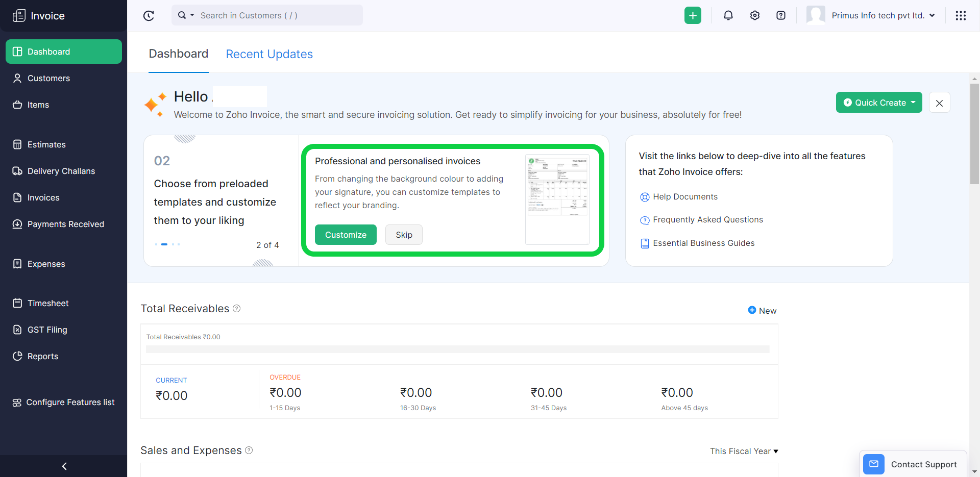The height and width of the screenshot is (477, 980).
Task: Open the Help Documents link
Action: tap(685, 196)
